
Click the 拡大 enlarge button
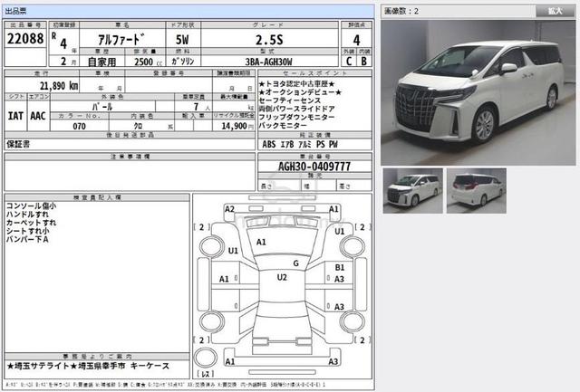point(556,11)
